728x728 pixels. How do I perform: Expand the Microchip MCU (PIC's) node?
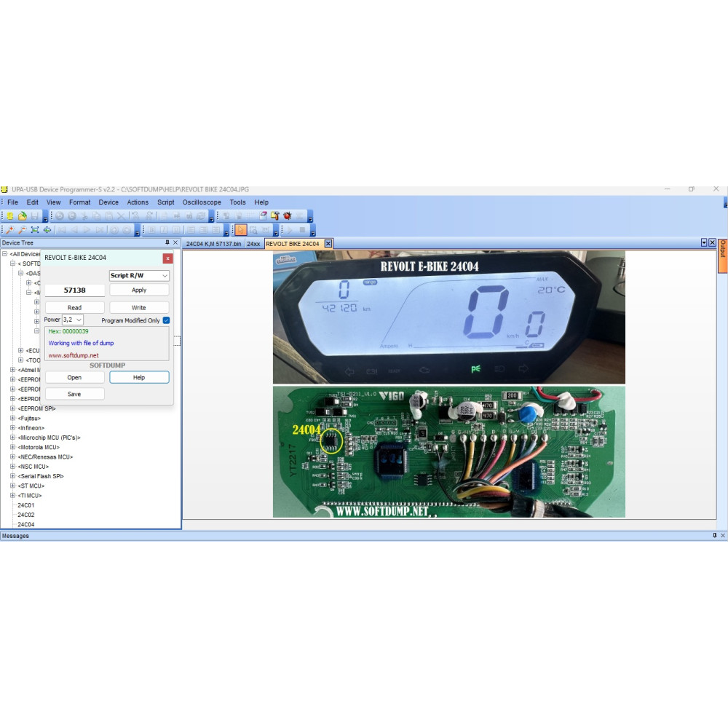(x=12, y=438)
